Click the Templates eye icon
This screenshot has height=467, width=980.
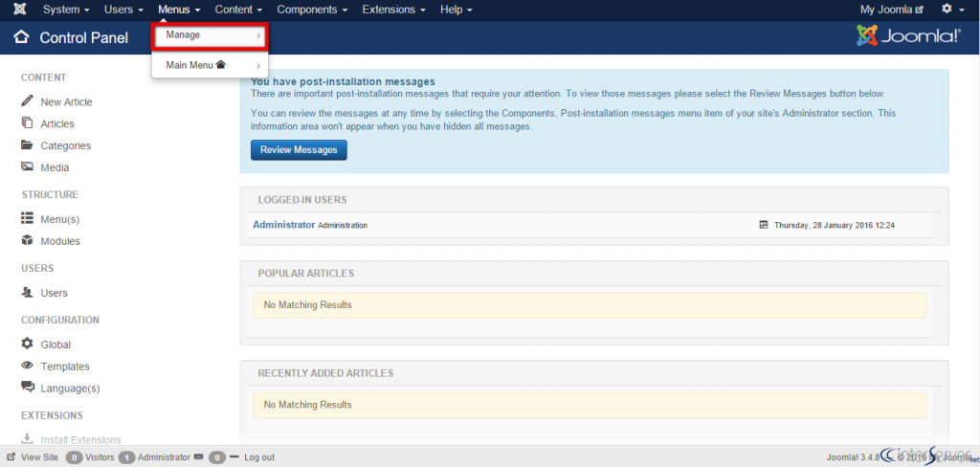(27, 366)
